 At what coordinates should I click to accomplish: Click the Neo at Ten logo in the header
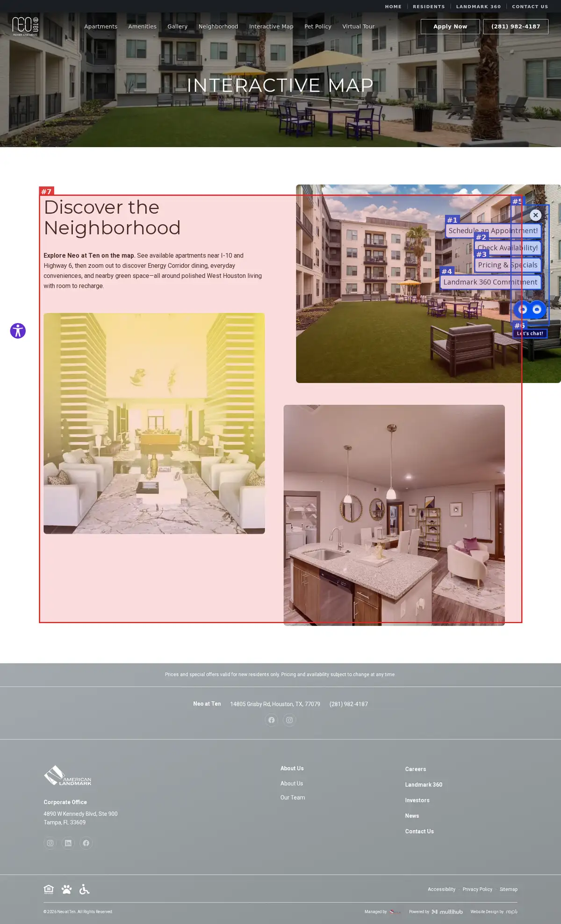(x=25, y=27)
